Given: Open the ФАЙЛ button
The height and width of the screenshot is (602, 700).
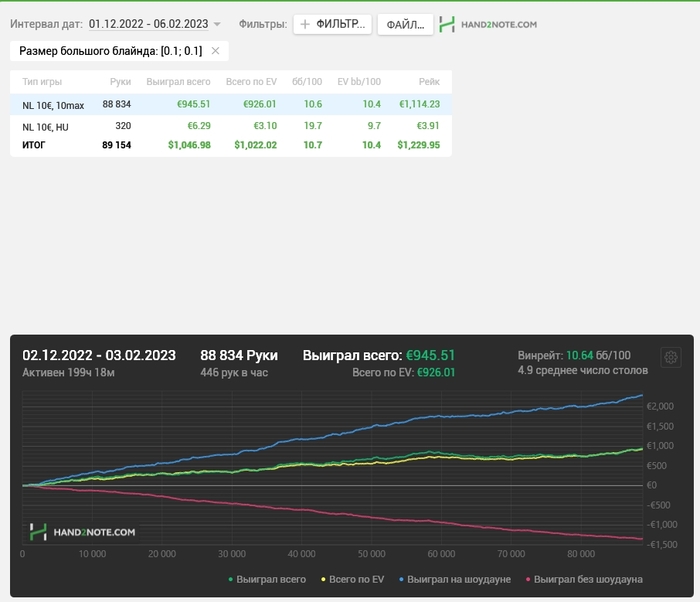Looking at the screenshot, I should [x=405, y=25].
